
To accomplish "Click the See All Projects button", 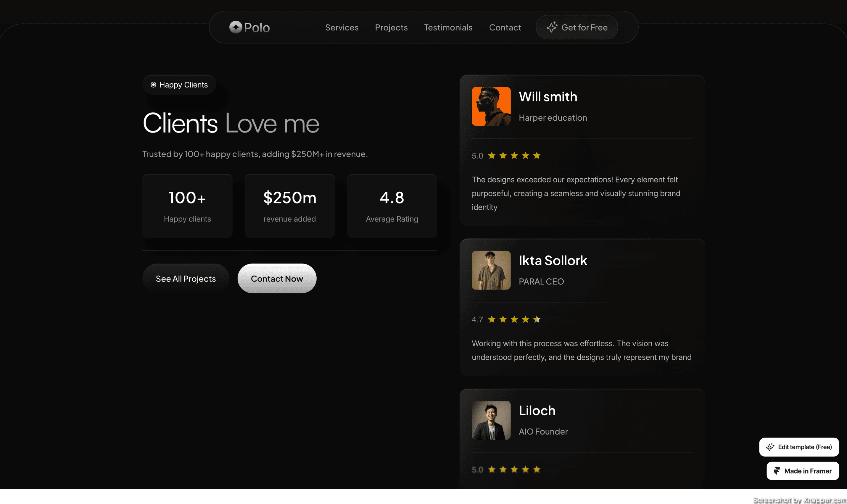I will click(186, 279).
